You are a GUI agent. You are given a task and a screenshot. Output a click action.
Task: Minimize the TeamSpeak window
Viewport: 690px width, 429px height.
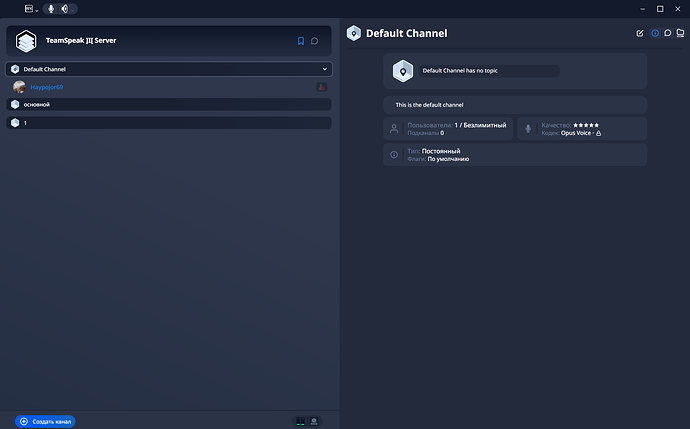pos(642,9)
